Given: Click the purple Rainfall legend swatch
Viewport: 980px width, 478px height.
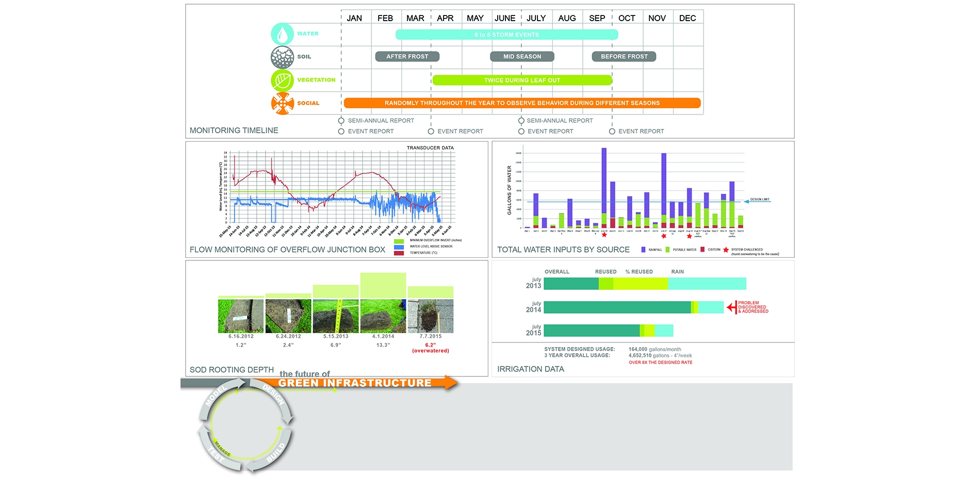Looking at the screenshot, I should tap(643, 250).
